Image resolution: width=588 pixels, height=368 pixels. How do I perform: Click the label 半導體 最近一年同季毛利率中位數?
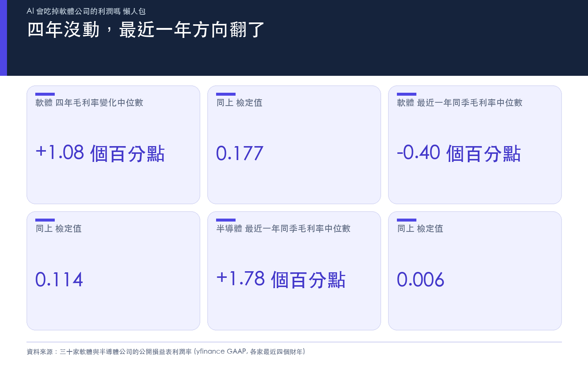(x=283, y=229)
